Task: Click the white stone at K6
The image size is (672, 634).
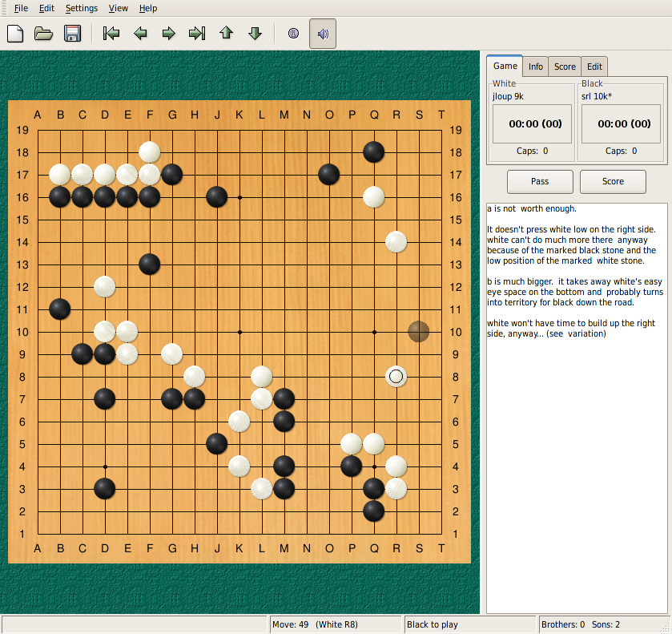Action: 239,422
